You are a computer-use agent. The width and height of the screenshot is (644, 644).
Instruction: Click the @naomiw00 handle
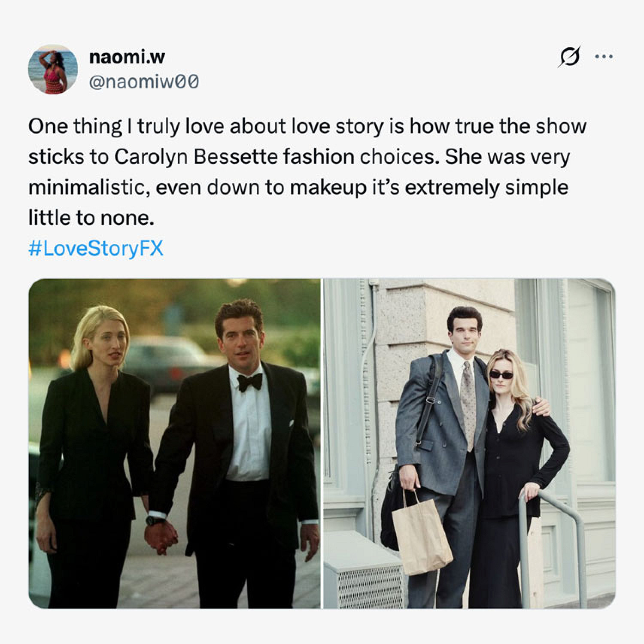(x=143, y=81)
